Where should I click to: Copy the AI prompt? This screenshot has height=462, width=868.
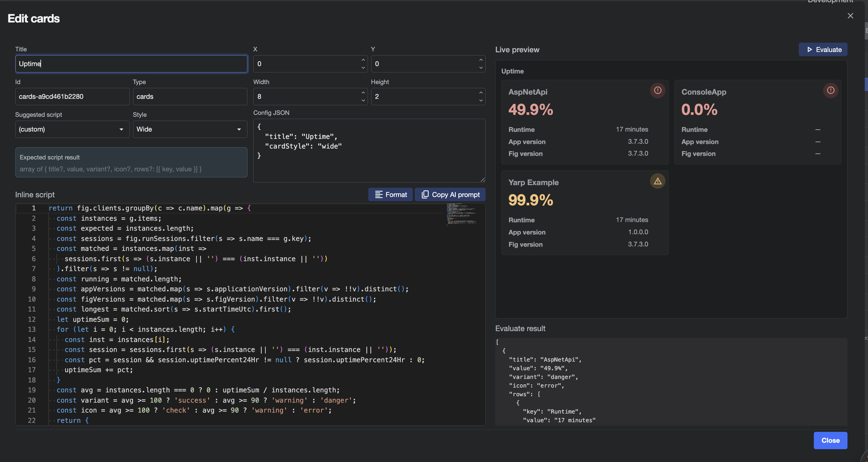tap(450, 194)
